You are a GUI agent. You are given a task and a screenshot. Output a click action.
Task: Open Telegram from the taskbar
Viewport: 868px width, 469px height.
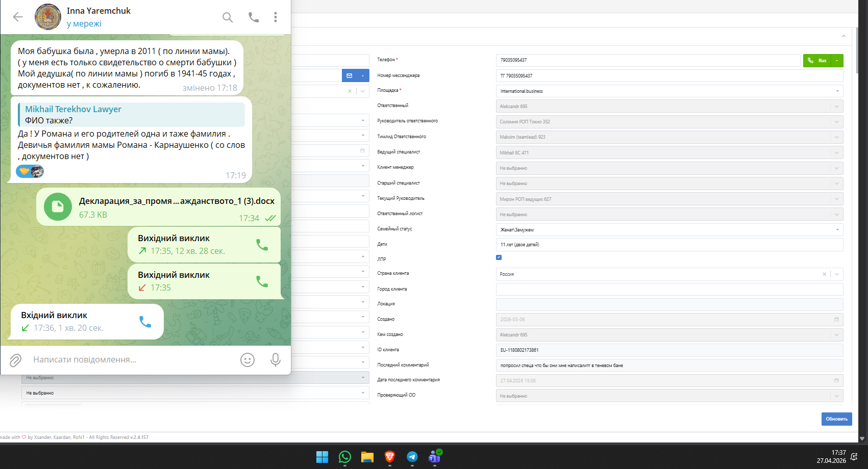point(412,457)
